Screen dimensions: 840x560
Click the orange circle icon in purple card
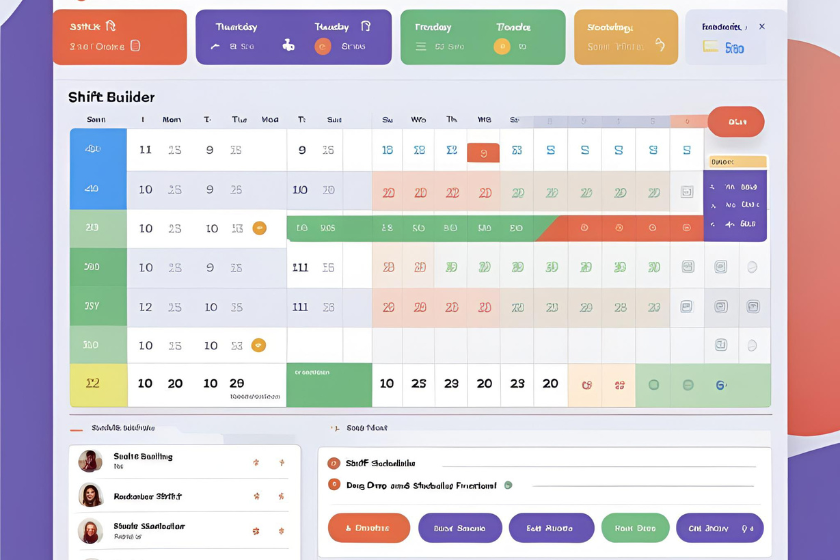pos(322,46)
